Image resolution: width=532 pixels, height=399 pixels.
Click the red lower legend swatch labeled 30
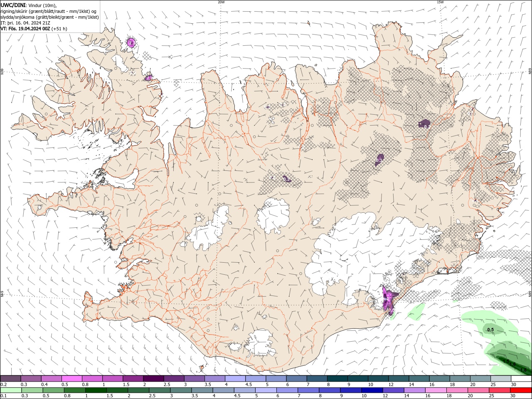click(x=521, y=390)
